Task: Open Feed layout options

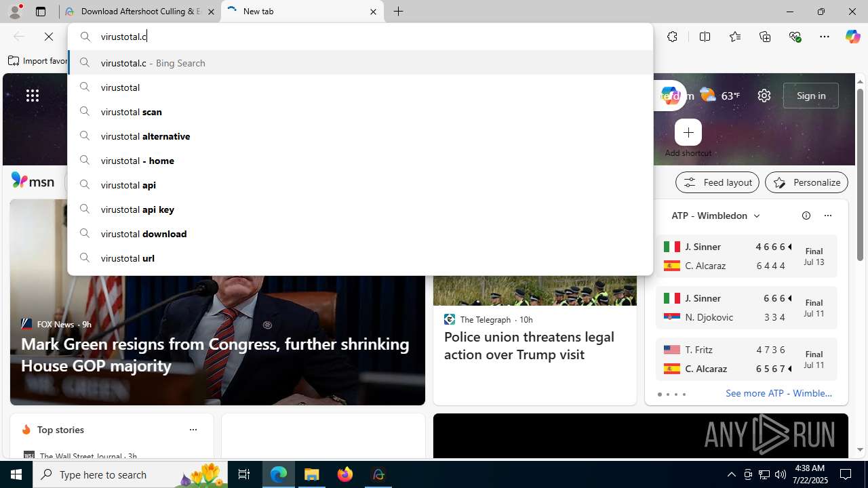Action: tap(717, 182)
